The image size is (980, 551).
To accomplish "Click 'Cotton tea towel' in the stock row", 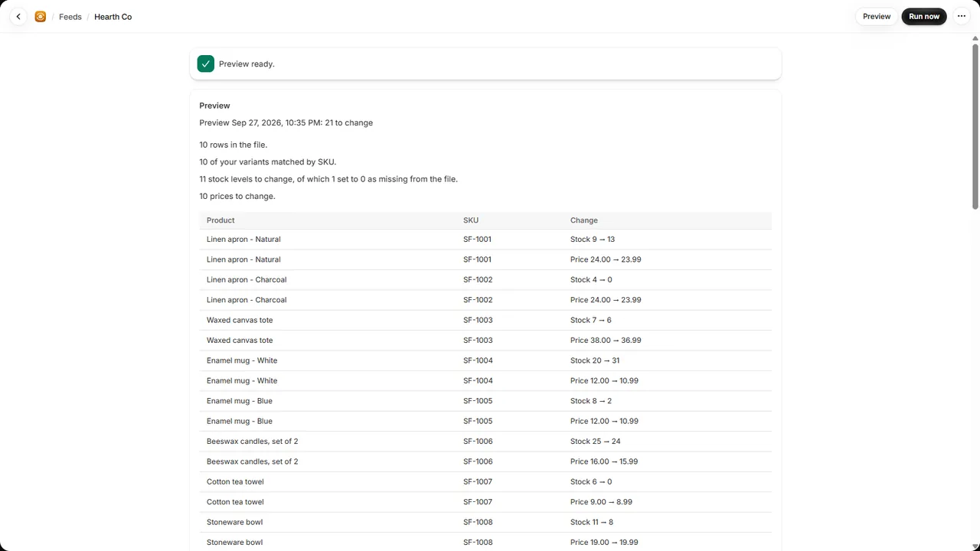I will pyautogui.click(x=235, y=482).
